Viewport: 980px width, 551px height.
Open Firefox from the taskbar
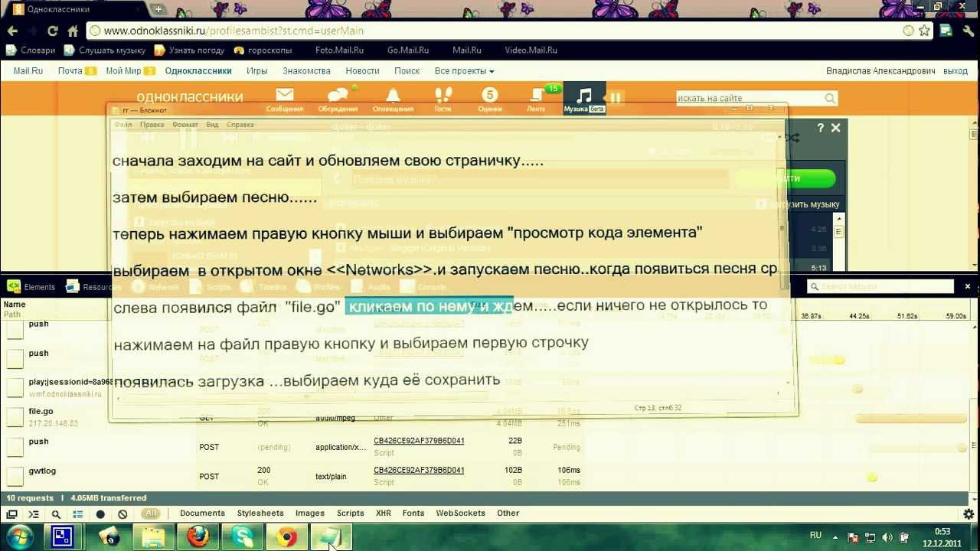(x=198, y=536)
